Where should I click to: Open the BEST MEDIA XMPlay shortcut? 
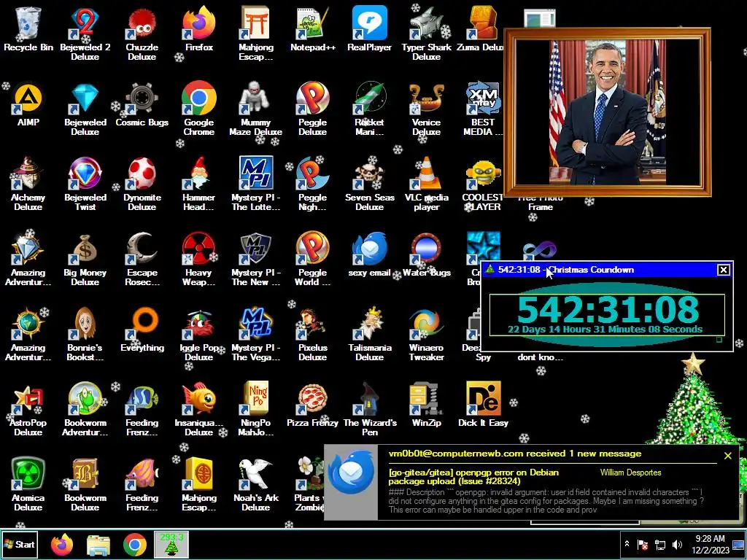coord(483,109)
